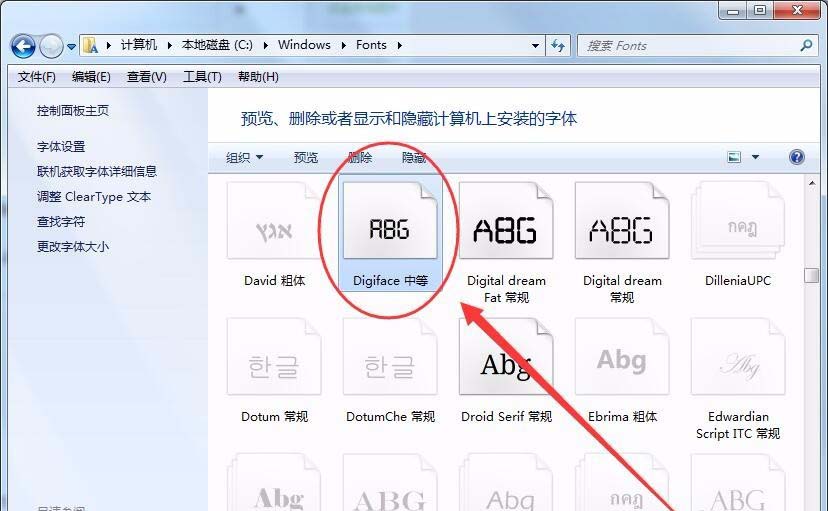The image size is (828, 511).
Task: Click 预览 toolbar button
Action: click(306, 157)
